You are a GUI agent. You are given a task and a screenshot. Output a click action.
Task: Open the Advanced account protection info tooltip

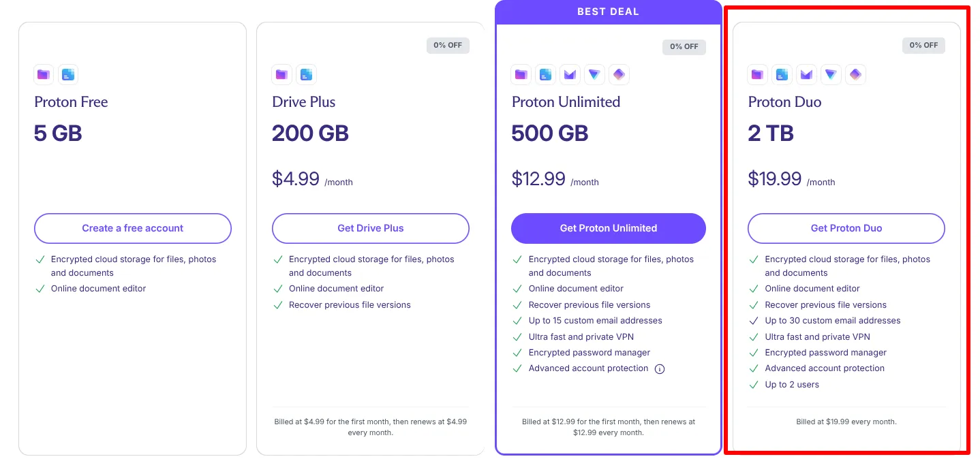[659, 368]
